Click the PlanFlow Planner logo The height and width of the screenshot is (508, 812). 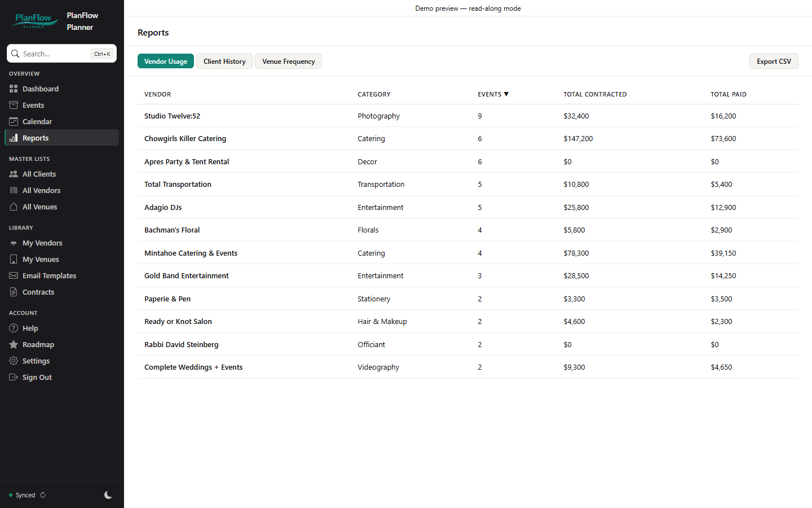(x=36, y=21)
